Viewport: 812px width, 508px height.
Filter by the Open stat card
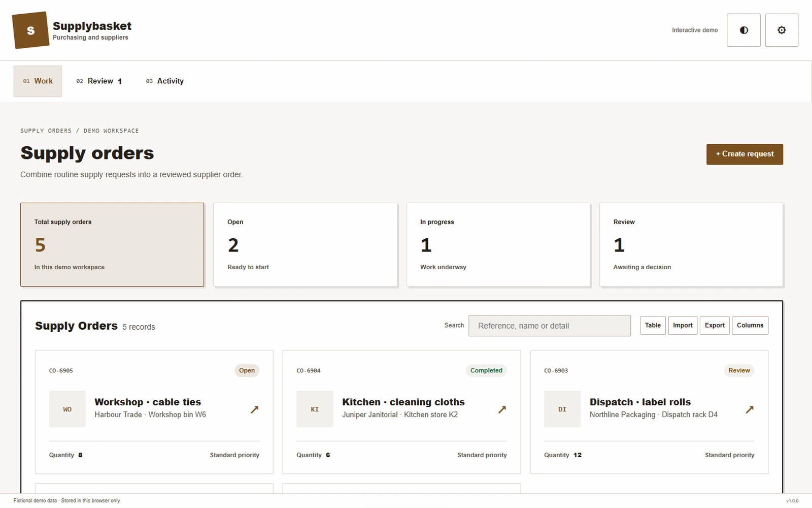point(305,245)
